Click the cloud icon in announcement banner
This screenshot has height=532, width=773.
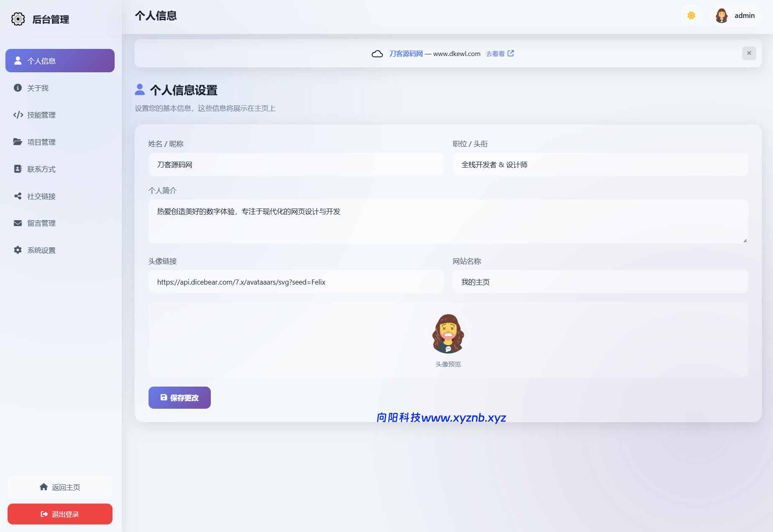point(378,53)
